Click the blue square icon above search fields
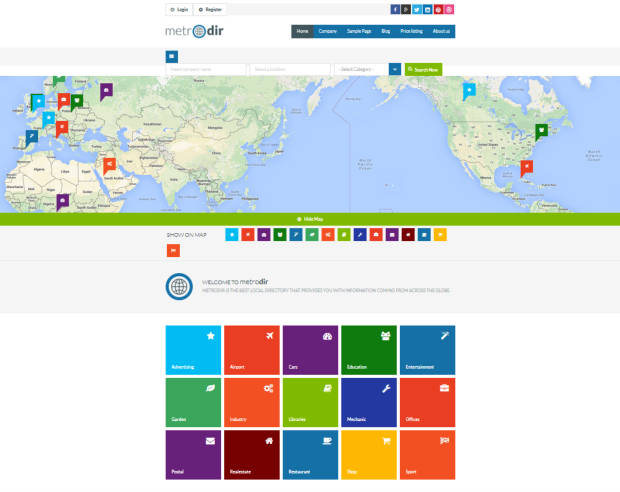 172,57
